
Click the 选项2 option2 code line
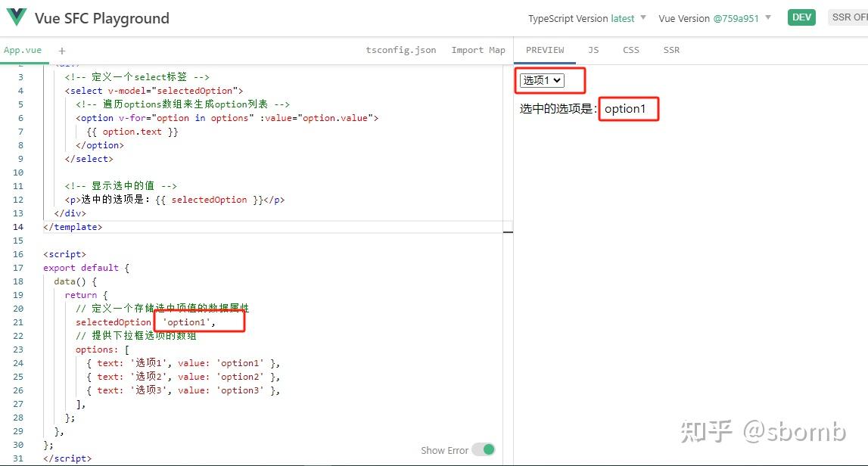(x=182, y=377)
